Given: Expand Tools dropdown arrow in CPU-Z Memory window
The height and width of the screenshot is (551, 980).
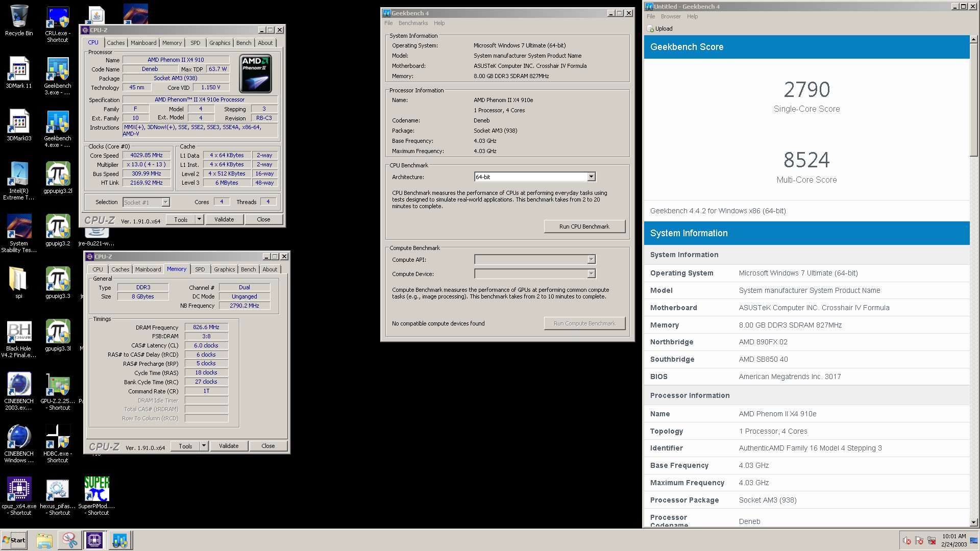Looking at the screenshot, I should [204, 446].
